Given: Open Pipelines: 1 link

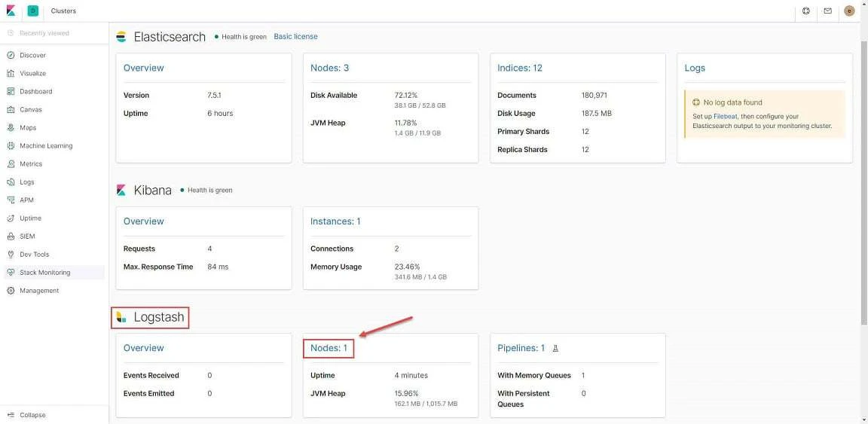Looking at the screenshot, I should 521,348.
